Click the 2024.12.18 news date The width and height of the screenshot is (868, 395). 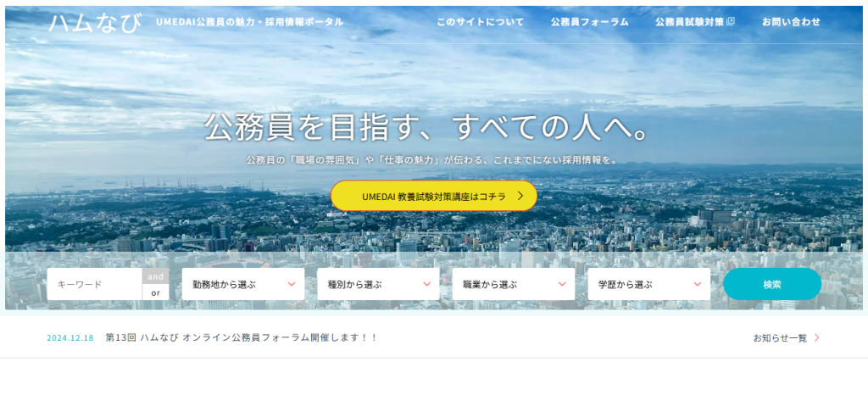[70, 337]
